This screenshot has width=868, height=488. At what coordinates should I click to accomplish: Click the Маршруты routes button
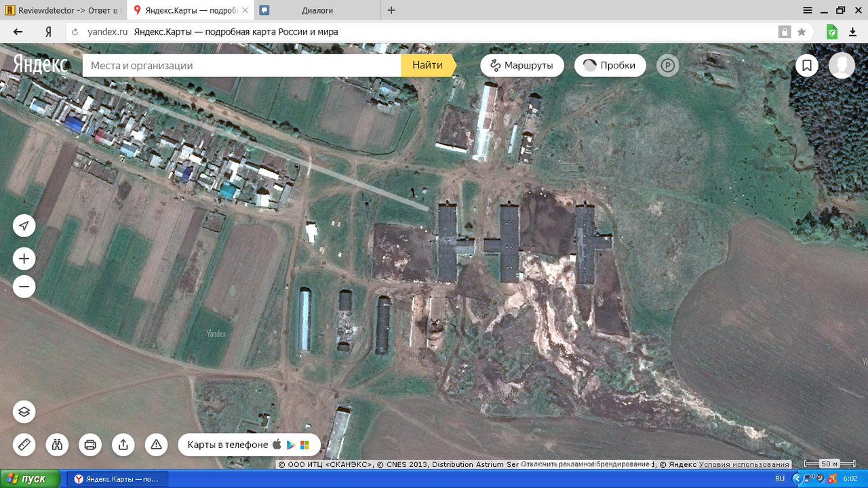tap(521, 65)
